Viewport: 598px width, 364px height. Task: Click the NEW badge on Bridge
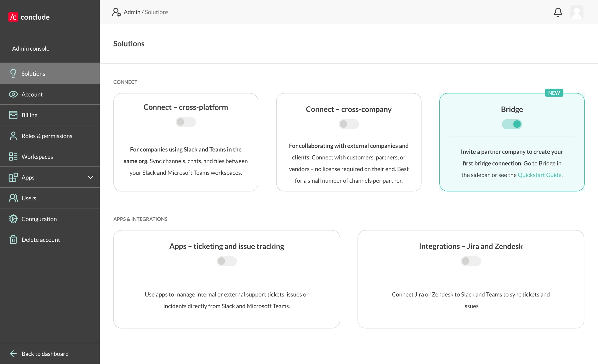(554, 93)
